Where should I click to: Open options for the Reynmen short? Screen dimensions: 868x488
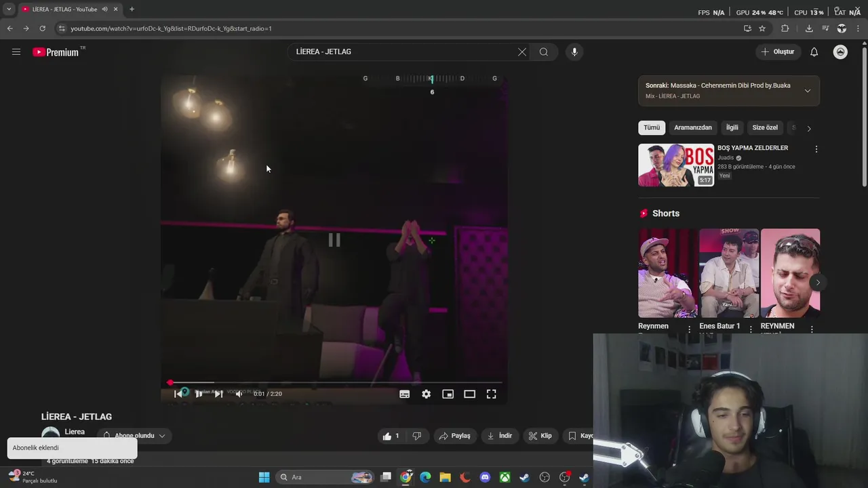690,329
